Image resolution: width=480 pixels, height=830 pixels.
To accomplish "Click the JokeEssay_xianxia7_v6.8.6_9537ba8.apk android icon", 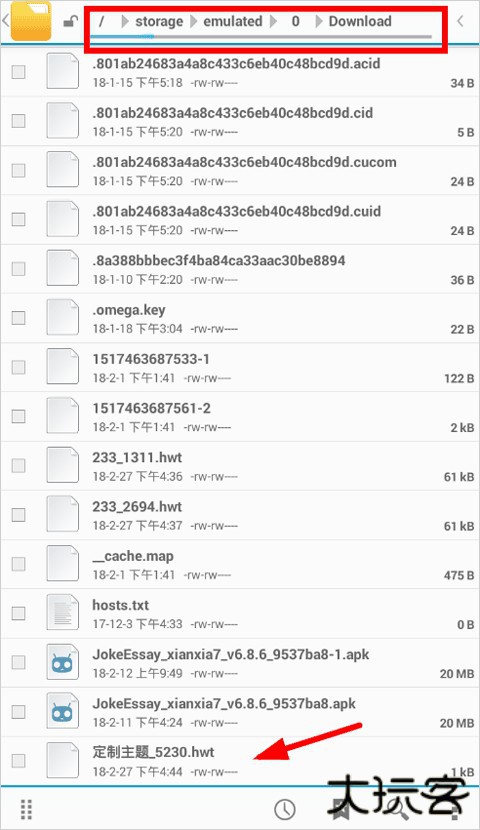I will (x=62, y=711).
